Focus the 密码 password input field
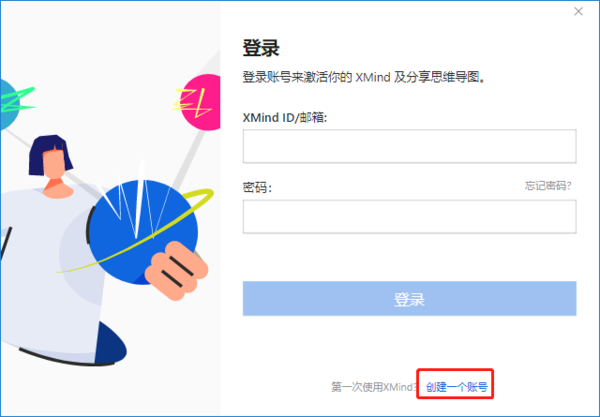 [409, 217]
